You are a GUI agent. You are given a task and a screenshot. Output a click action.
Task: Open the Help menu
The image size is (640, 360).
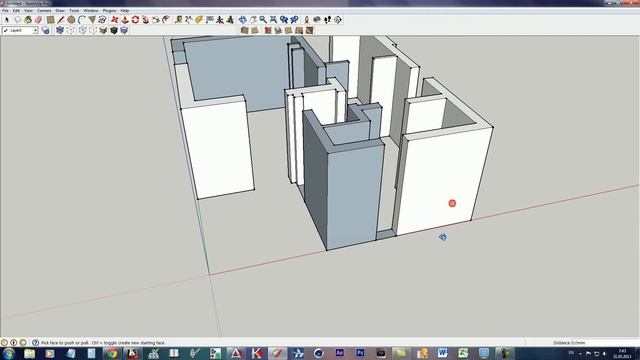[x=125, y=11]
